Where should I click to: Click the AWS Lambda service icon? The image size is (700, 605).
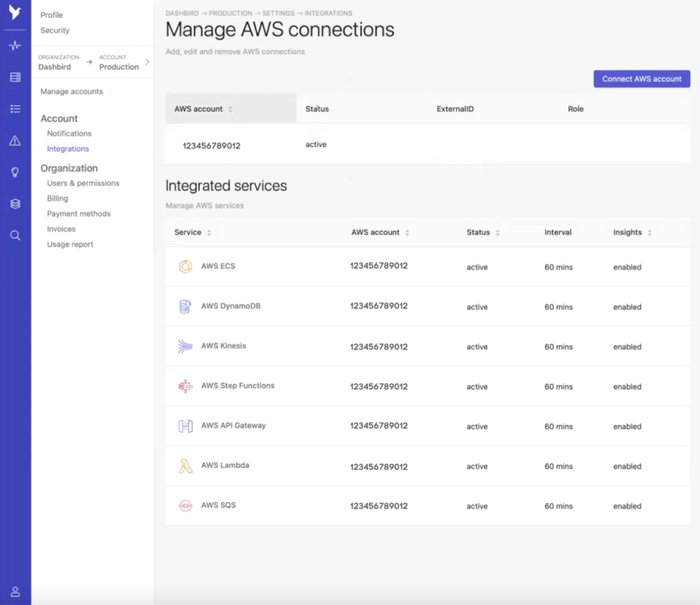point(185,466)
